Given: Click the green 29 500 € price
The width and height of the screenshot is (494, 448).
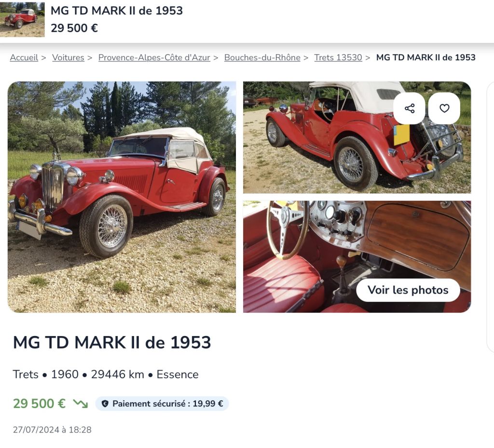Looking at the screenshot, I should tap(39, 404).
